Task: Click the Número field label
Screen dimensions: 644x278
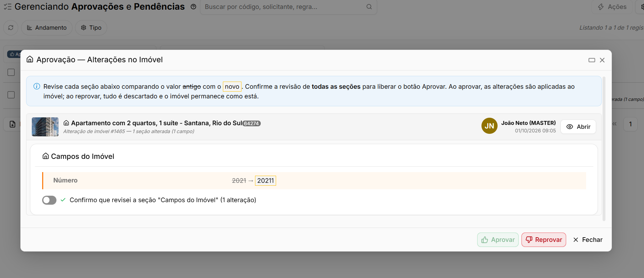Action: click(x=65, y=180)
